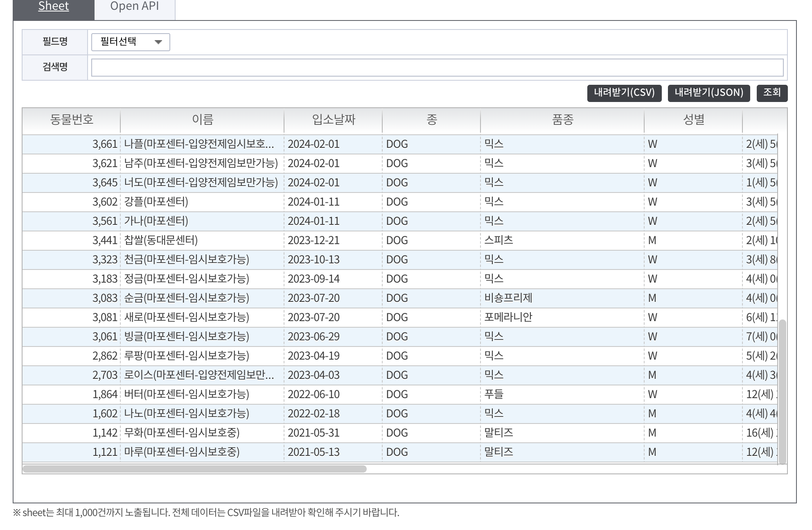The width and height of the screenshot is (812, 530).
Task: Open the 필터선택 dropdown
Action: [x=130, y=42]
